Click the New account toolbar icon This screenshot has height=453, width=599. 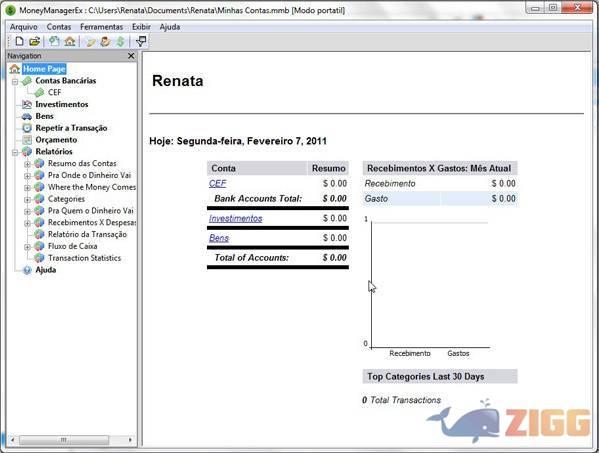tap(54, 41)
